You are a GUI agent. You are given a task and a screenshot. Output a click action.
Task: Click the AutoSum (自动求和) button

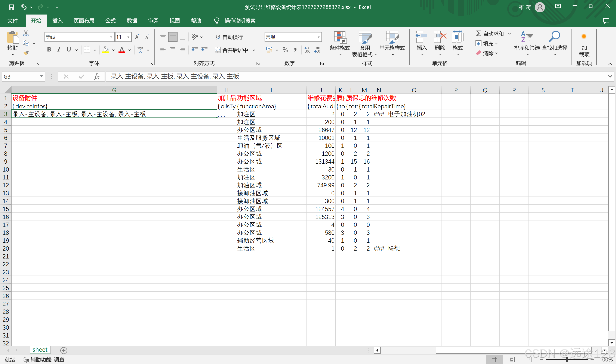[490, 34]
